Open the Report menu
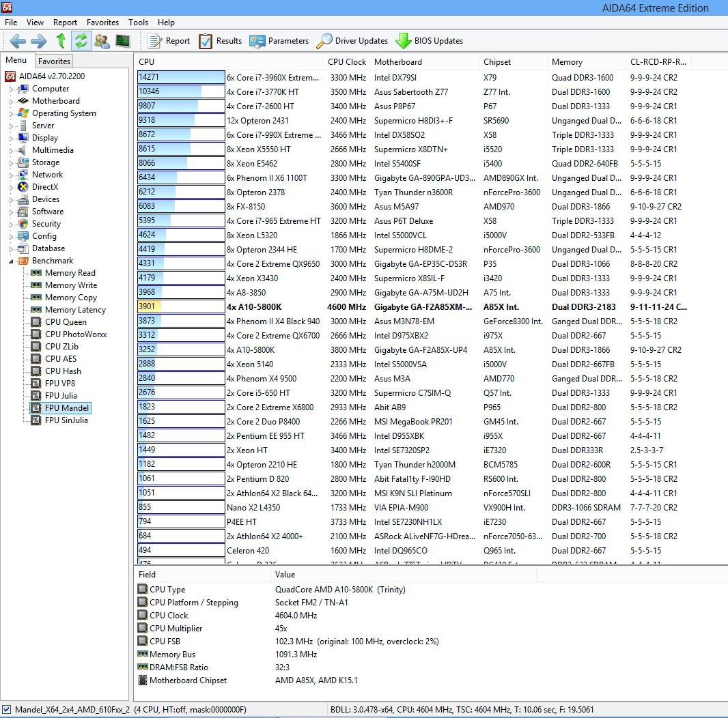 [x=65, y=23]
